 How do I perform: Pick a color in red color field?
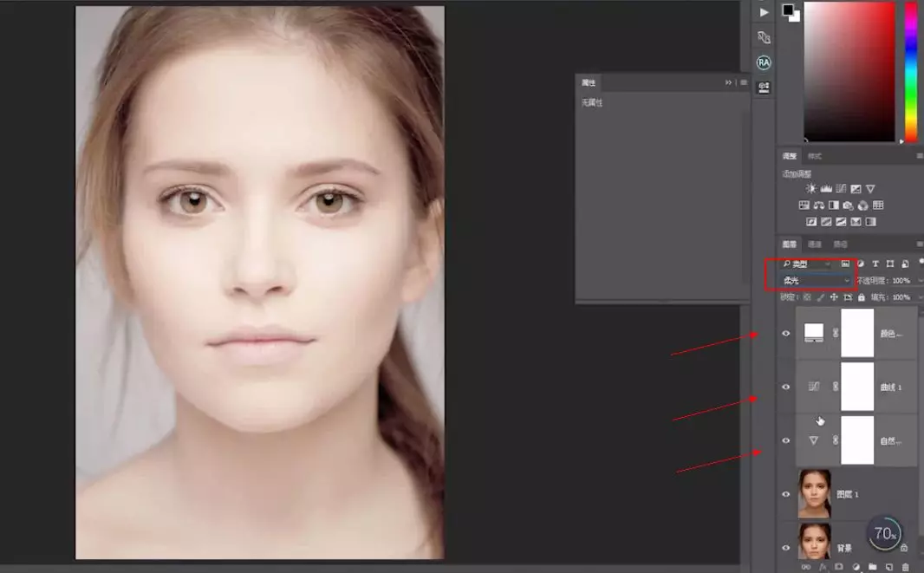849,71
